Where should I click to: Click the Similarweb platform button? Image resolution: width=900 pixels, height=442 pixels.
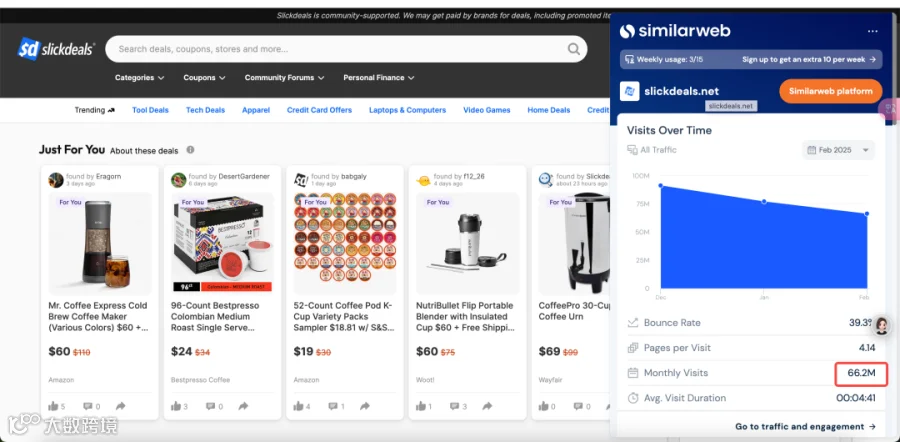pyautogui.click(x=831, y=91)
